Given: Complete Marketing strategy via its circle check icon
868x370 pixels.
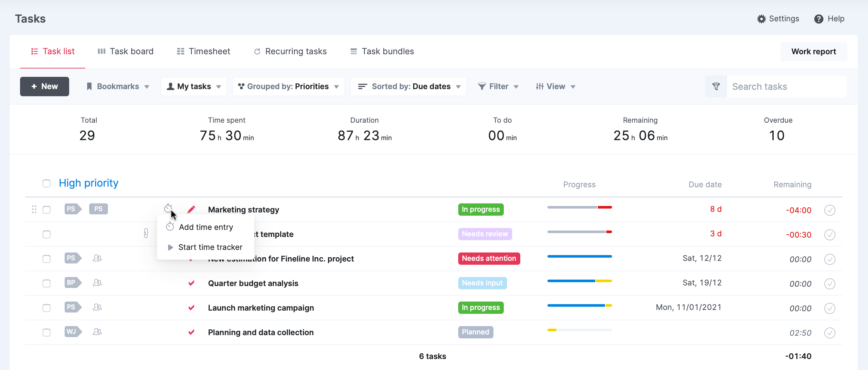Looking at the screenshot, I should tap(830, 210).
